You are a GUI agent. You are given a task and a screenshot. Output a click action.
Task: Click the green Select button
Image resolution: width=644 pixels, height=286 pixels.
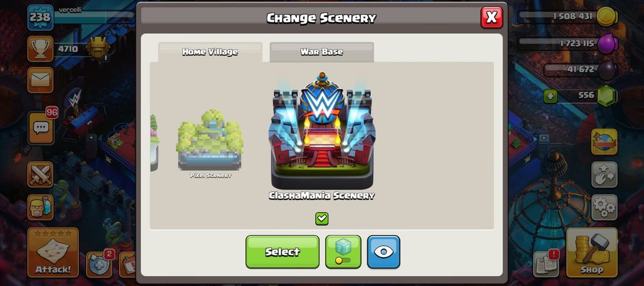click(283, 252)
